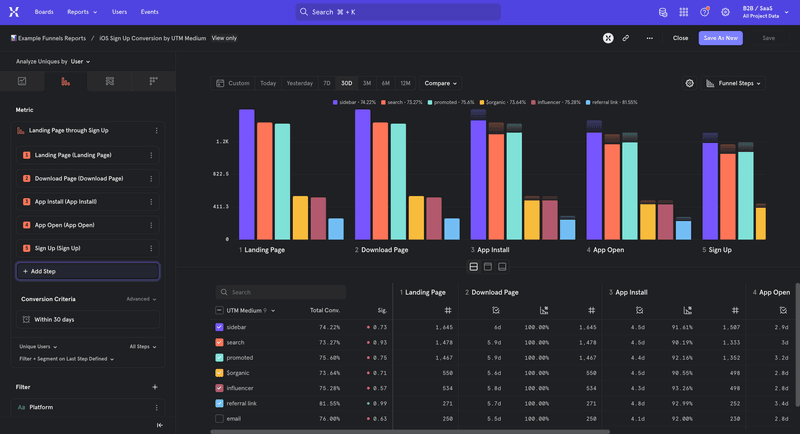Click the segment Search field in table
The image size is (800, 434).
281,292
